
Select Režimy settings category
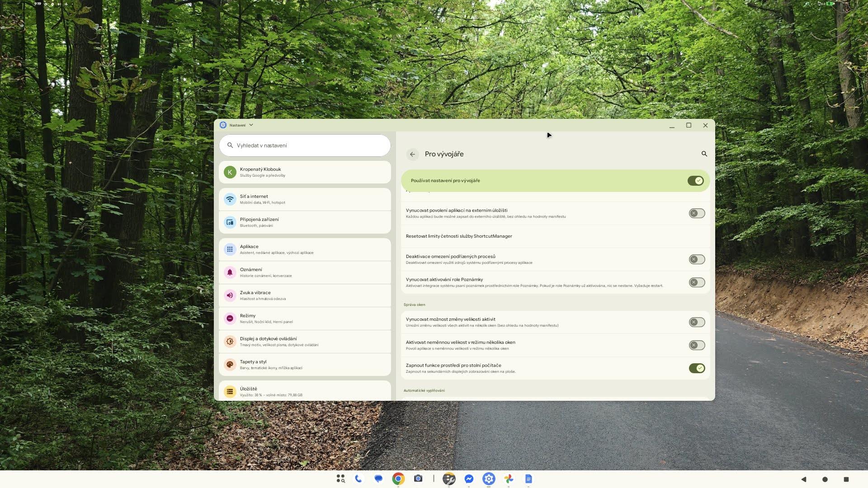[x=305, y=319]
